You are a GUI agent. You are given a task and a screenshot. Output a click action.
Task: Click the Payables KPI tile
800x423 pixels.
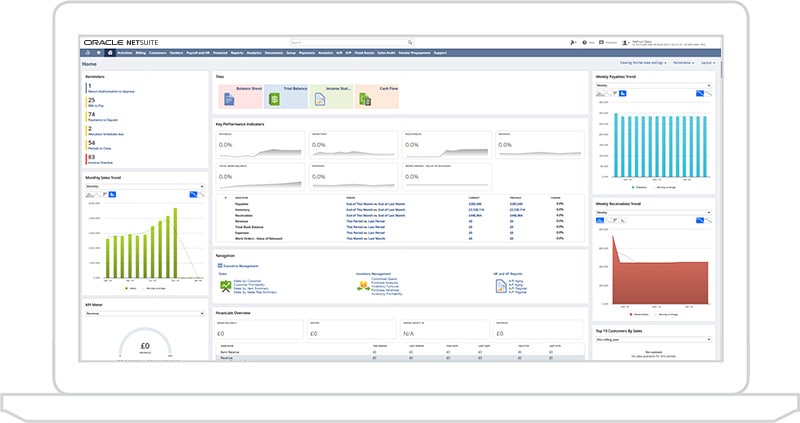[260, 144]
